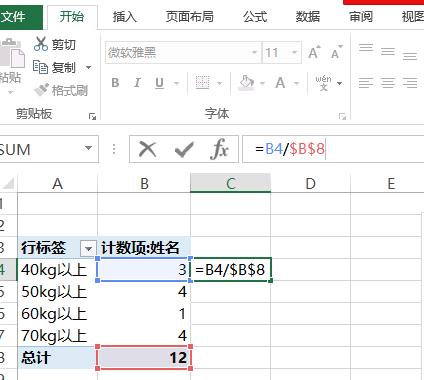
Task: Click cell C4 containing =B4/$B$8
Action: (x=231, y=269)
